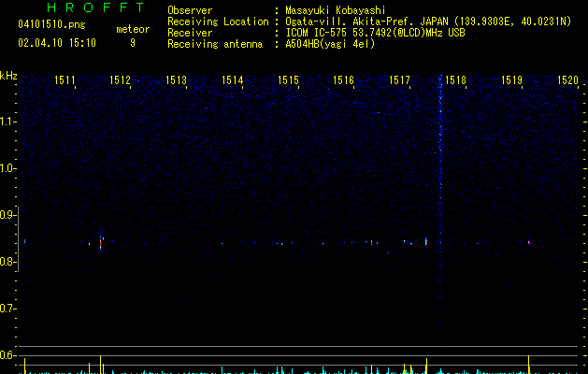This screenshot has height=374, width=588.
Task: Click the timestamp 02.04.10 15:10
Action: pyautogui.click(x=57, y=43)
